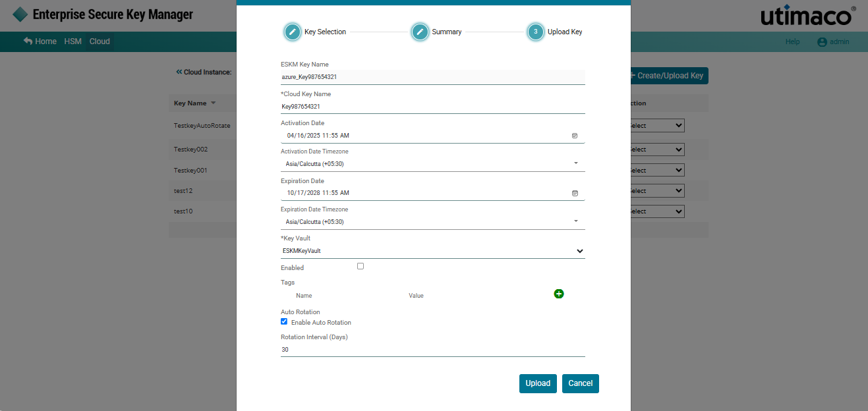Open the action dropdown for Testkey001 row
Image resolution: width=868 pixels, height=411 pixels.
(657, 170)
